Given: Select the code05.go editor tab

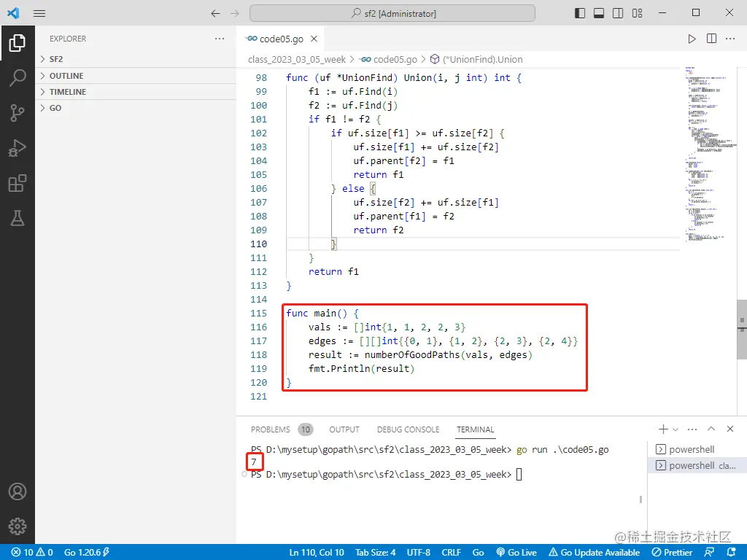Looking at the screenshot, I should 280,39.
